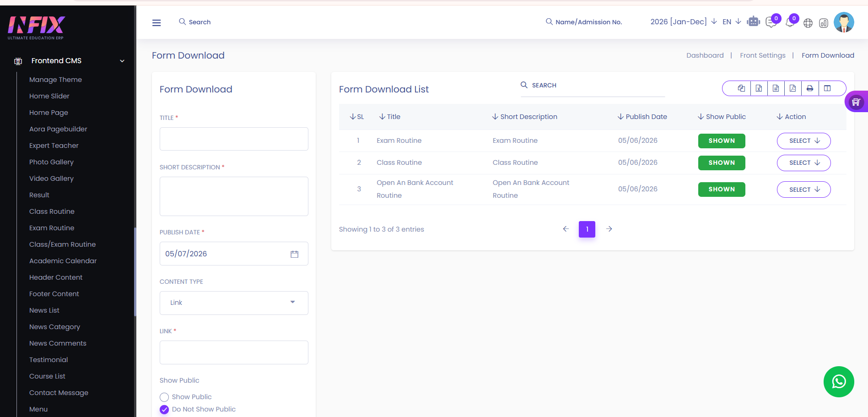868x417 pixels.
Task: Export the list as CSV file
Action: pyautogui.click(x=776, y=88)
